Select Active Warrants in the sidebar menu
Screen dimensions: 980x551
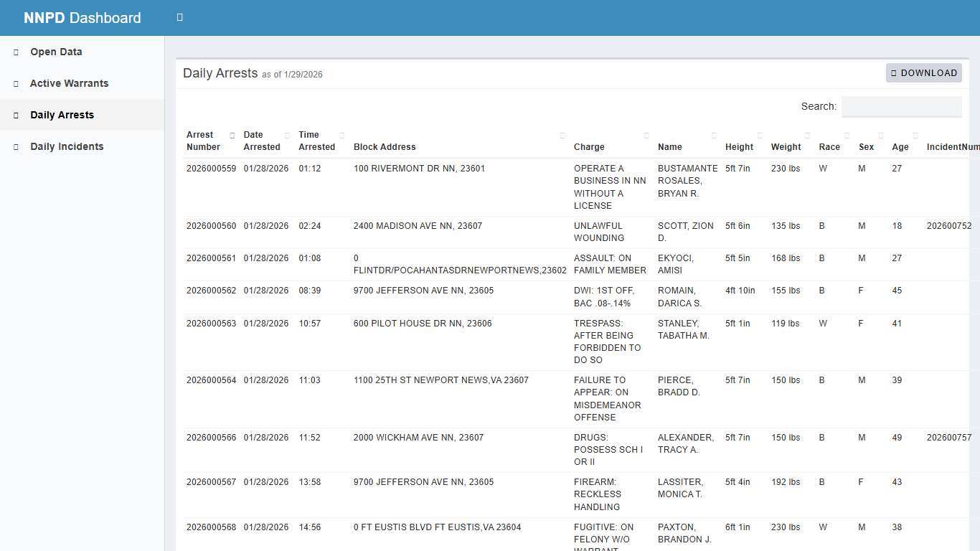(69, 83)
